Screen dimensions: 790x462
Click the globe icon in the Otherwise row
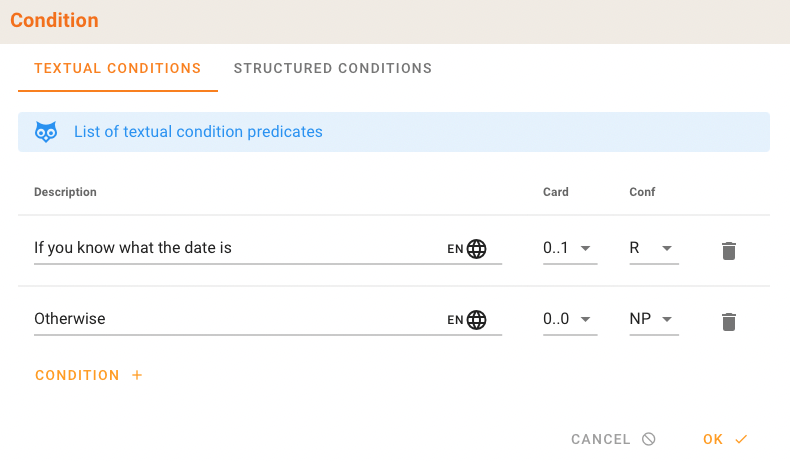(477, 320)
